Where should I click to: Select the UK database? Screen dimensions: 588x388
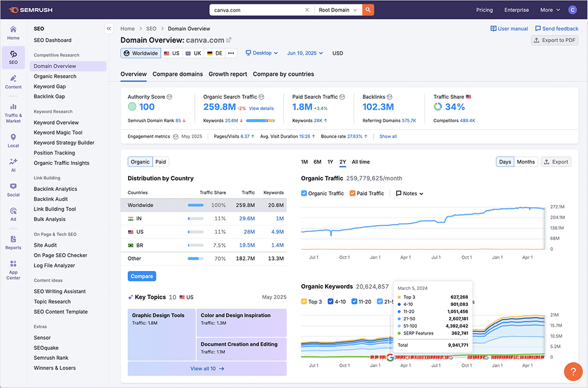tap(194, 53)
